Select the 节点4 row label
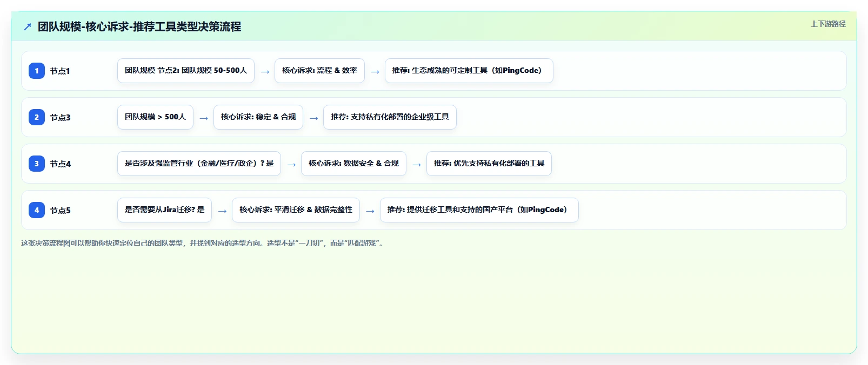Image resolution: width=868 pixels, height=365 pixels. click(x=60, y=164)
